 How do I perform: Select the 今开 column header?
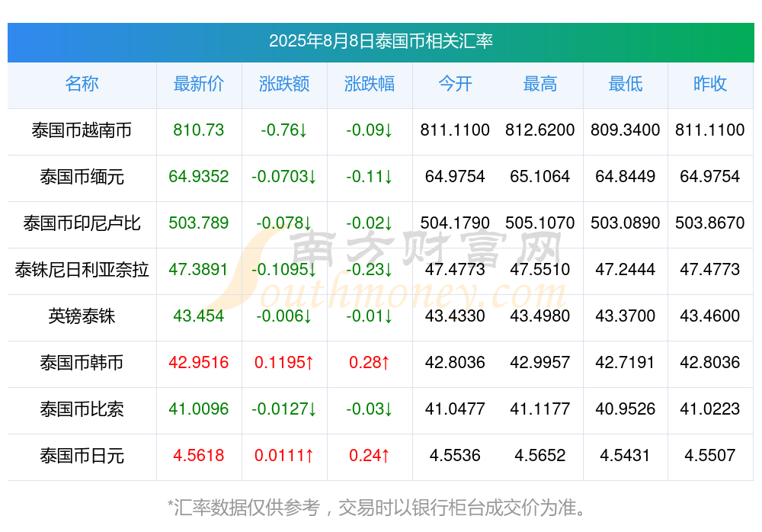[x=455, y=84]
